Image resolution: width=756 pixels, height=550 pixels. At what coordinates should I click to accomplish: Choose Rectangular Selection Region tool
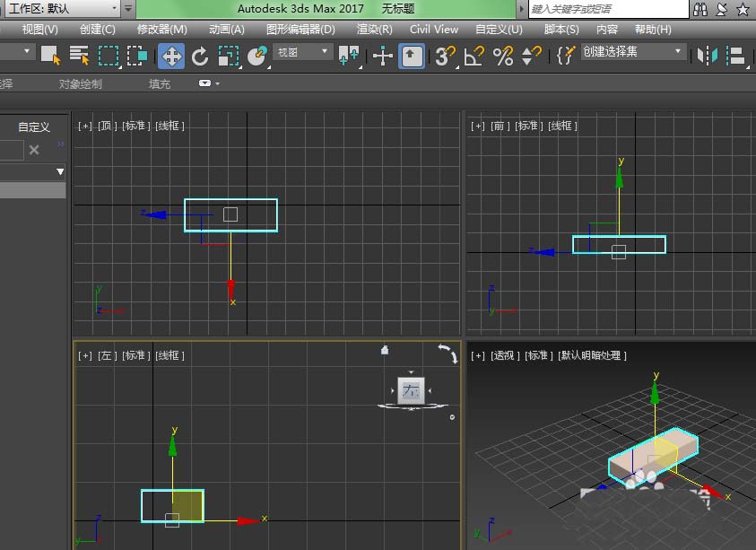[109, 56]
